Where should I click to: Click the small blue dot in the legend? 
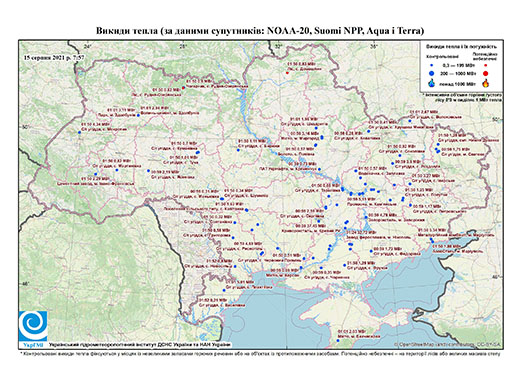point(432,66)
